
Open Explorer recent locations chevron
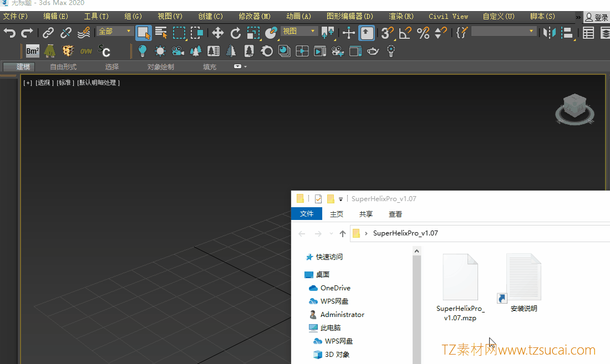[x=331, y=233]
